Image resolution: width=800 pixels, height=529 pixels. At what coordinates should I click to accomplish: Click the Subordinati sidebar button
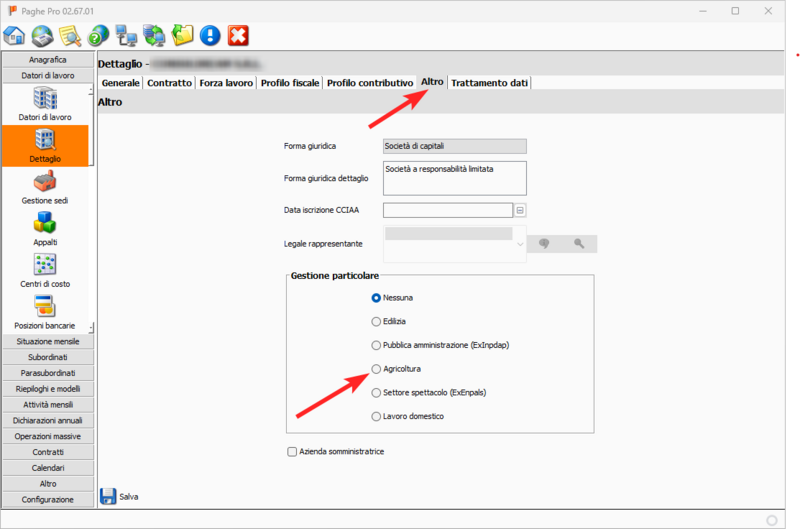(48, 357)
